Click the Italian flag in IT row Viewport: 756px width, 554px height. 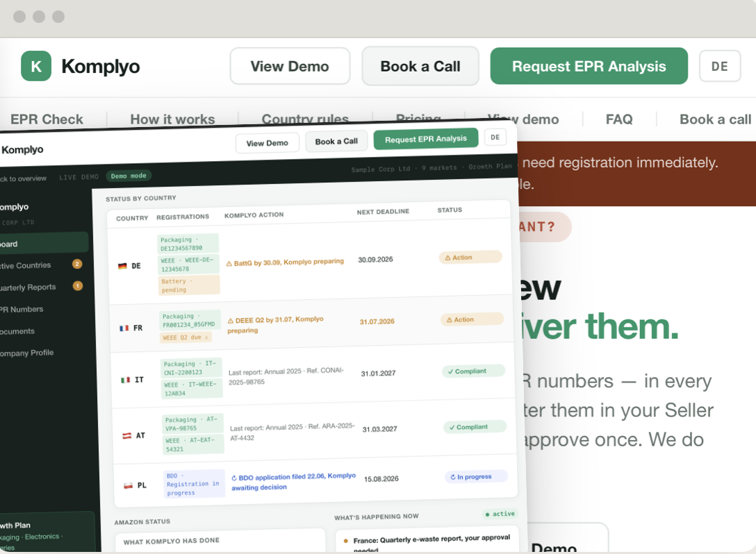125,380
